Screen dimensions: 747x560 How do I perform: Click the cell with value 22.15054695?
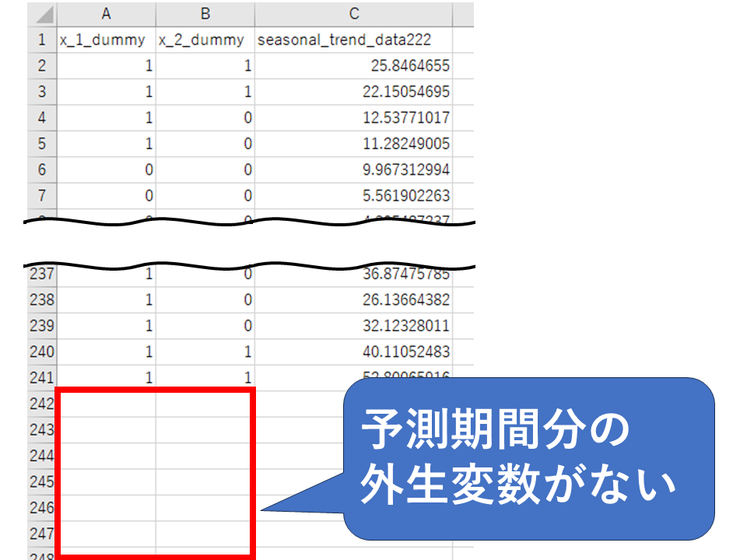pyautogui.click(x=353, y=92)
